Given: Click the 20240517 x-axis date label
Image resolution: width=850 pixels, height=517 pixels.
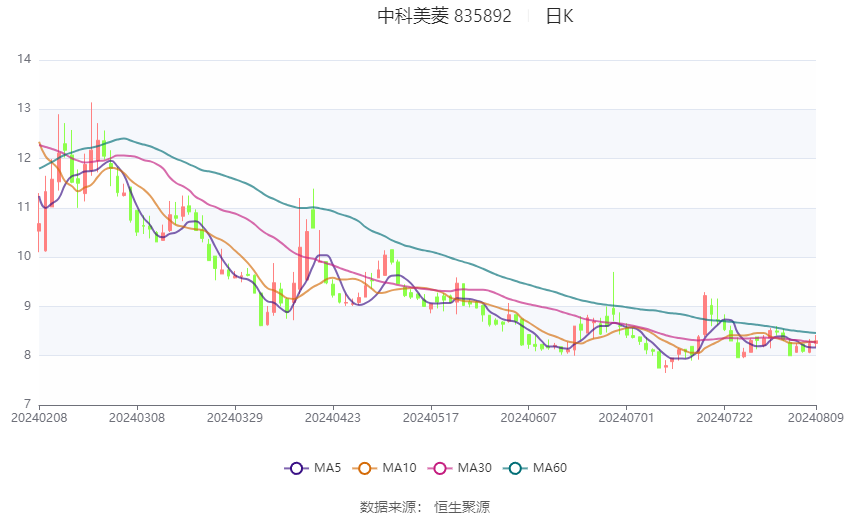Looking at the screenshot, I should [431, 418].
